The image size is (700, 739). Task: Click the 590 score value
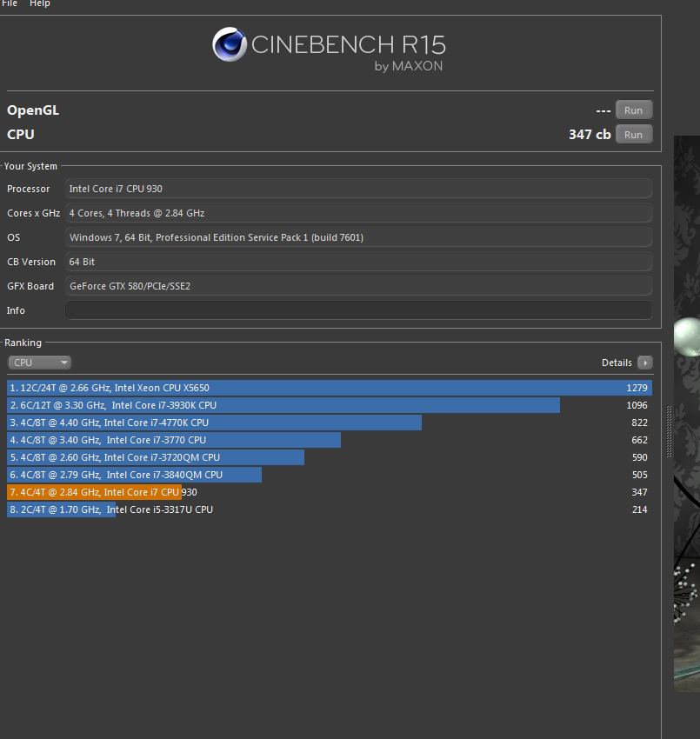[x=640, y=457]
